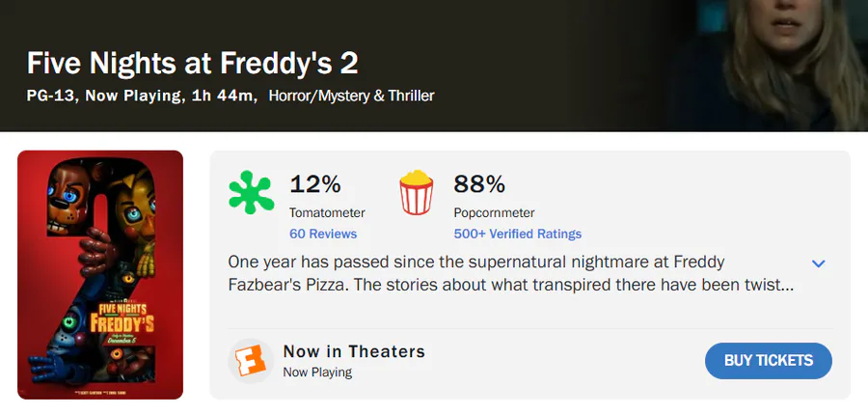Click the 12% Tomatometer score
Viewport: 868px width, 415px height.
[x=315, y=183]
